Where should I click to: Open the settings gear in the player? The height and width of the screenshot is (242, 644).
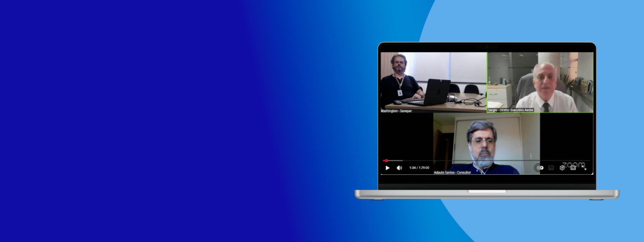tap(562, 168)
